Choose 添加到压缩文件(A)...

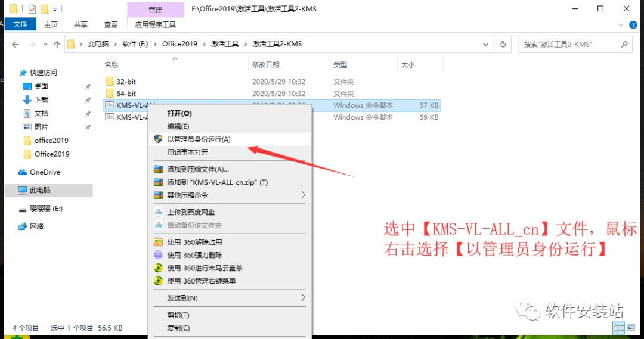[230, 169]
